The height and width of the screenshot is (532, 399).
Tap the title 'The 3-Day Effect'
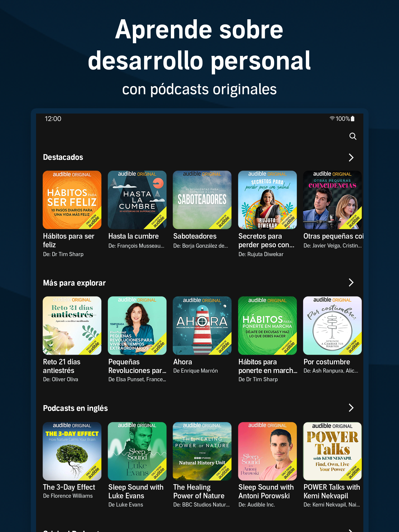[69, 487]
